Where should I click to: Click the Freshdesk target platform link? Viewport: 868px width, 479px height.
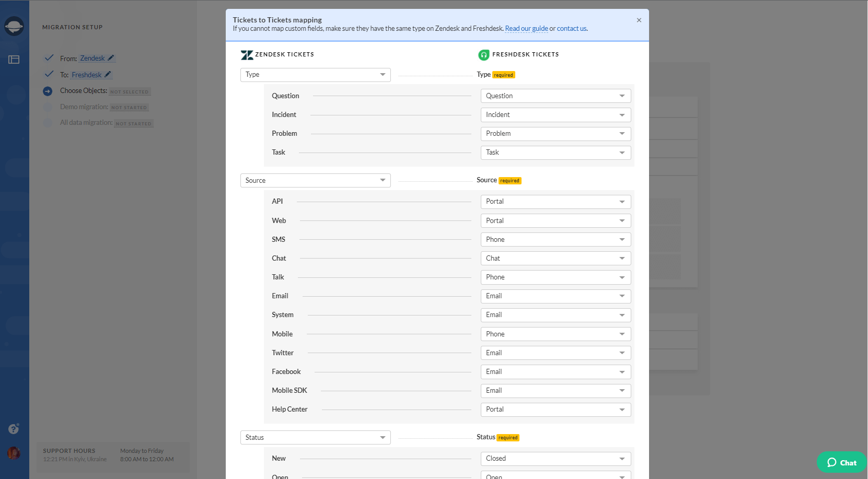click(x=87, y=75)
